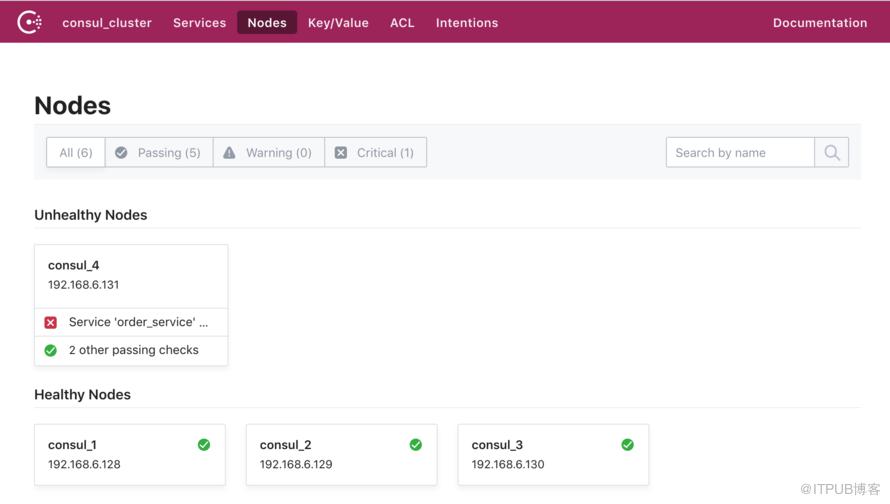890x504 pixels.
Task: Click the Unhealthy Nodes heading
Action: coord(91,215)
